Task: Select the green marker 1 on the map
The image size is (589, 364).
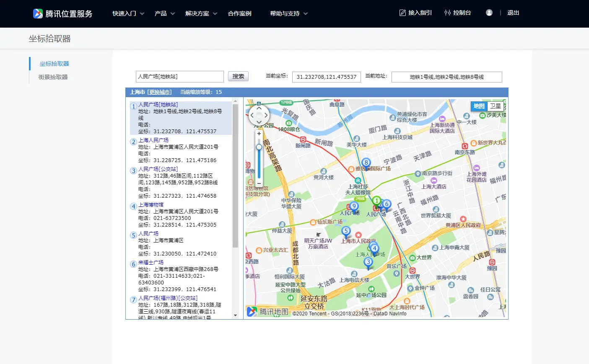Action: pos(376,202)
